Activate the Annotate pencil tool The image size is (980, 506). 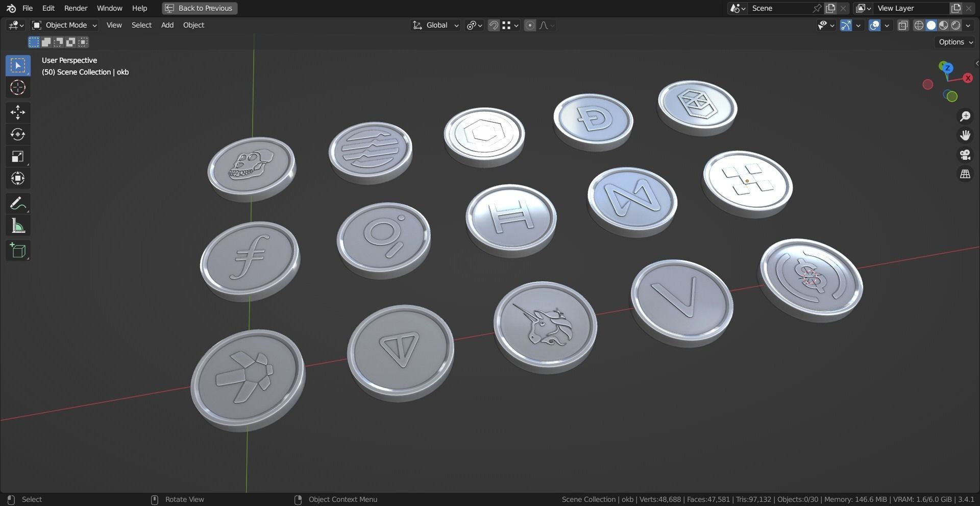coord(18,203)
